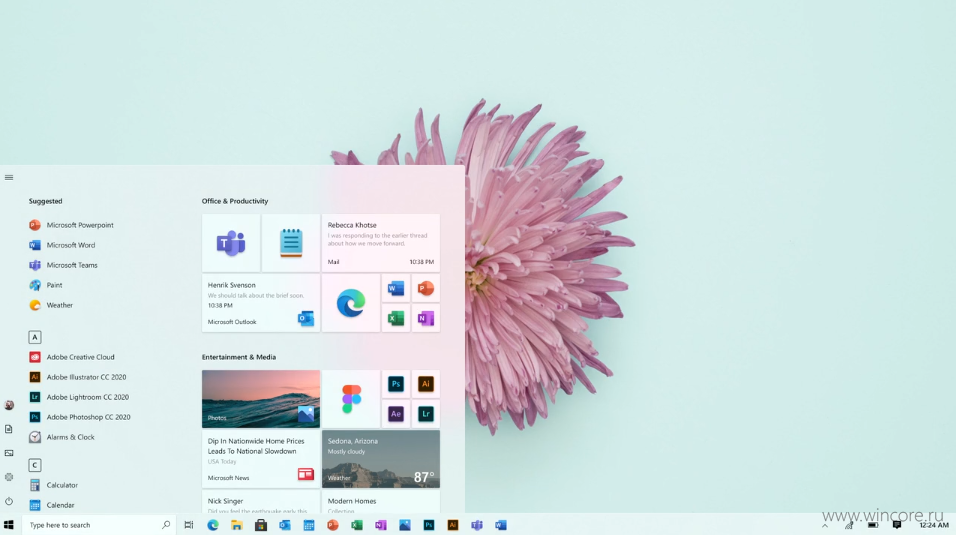Image resolution: width=956 pixels, height=535 pixels.
Task: Open Microsoft Store from the taskbar
Action: 261,525
